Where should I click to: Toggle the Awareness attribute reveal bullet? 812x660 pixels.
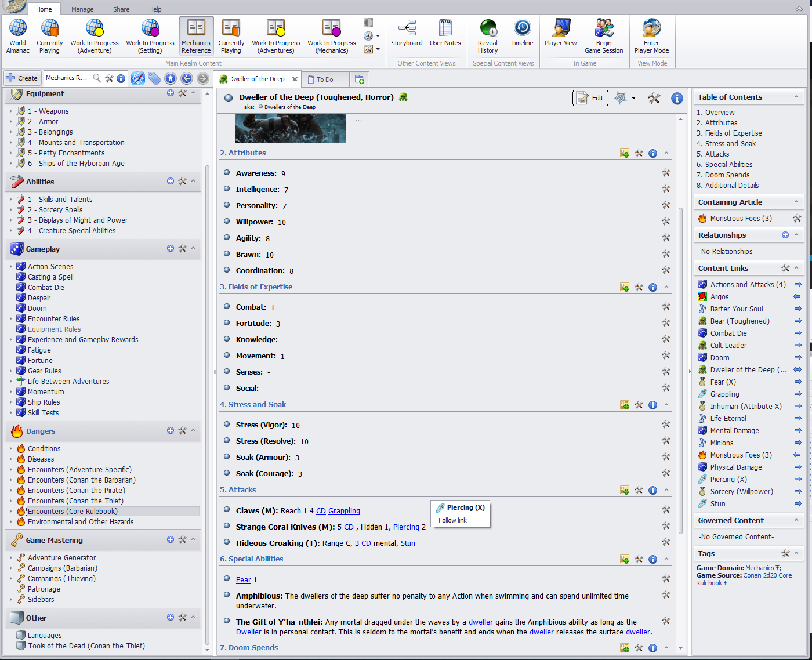[x=227, y=173]
